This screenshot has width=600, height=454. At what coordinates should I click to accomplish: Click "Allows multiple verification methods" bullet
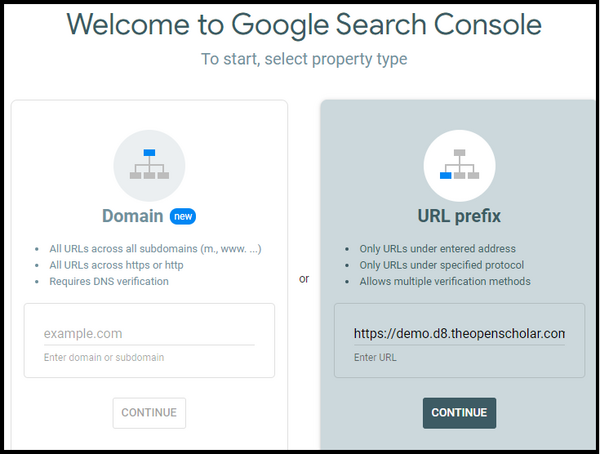444,281
